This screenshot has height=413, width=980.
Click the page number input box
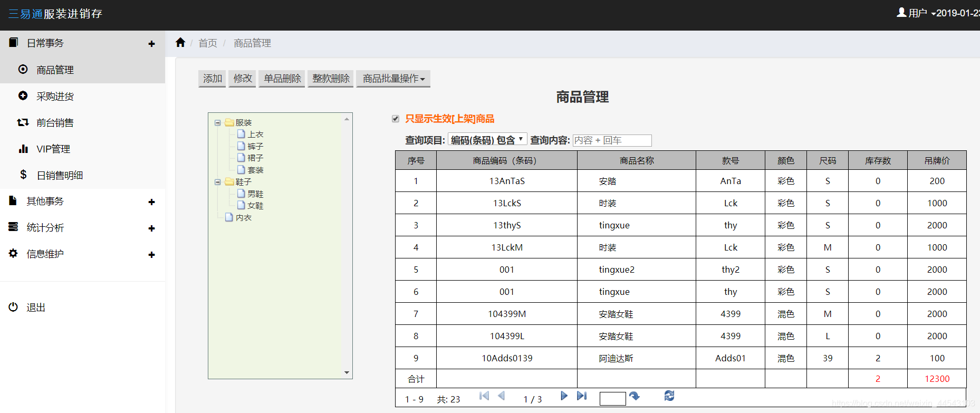[x=613, y=399]
